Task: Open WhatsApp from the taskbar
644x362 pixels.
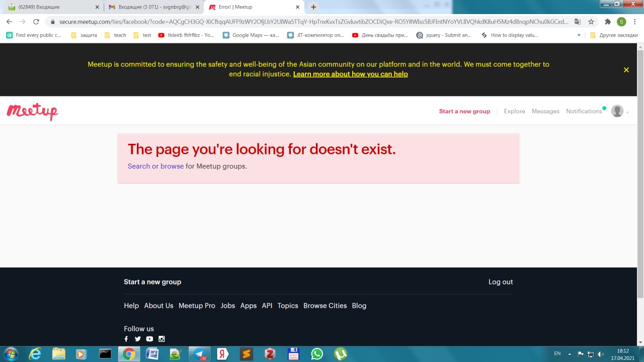Action: 317,354
